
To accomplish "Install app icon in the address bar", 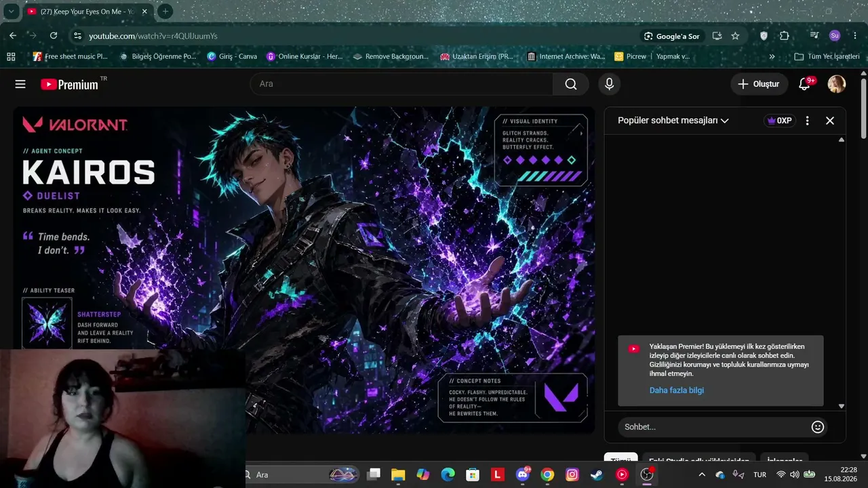I will click(717, 36).
